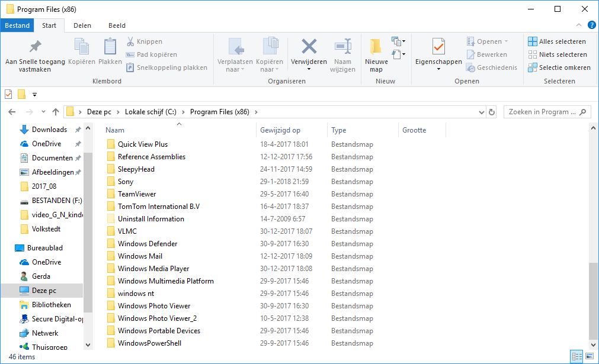The height and width of the screenshot is (364, 599).
Task: Collapse the ribbon with the chevron
Action: coord(579,25)
